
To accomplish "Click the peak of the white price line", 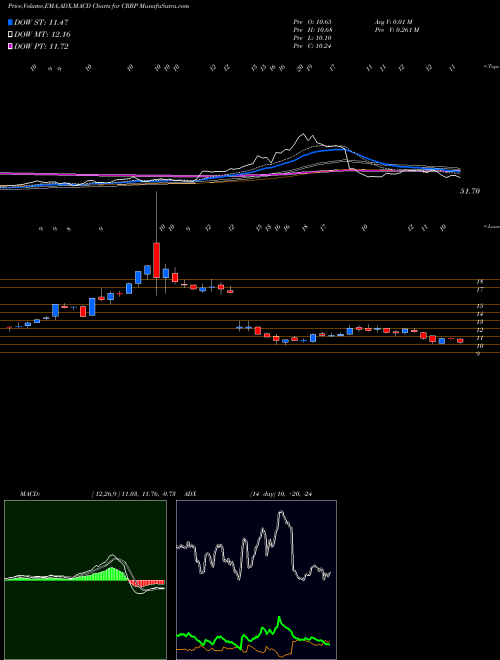I will [x=302, y=135].
